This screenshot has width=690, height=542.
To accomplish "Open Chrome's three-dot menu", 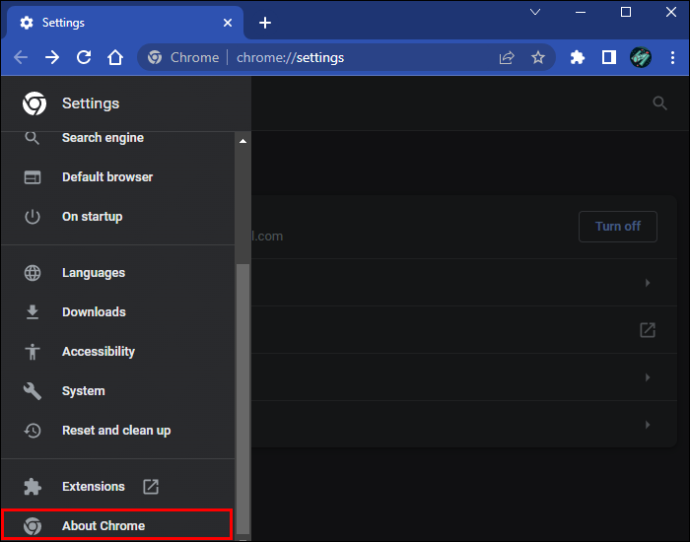I will click(672, 58).
